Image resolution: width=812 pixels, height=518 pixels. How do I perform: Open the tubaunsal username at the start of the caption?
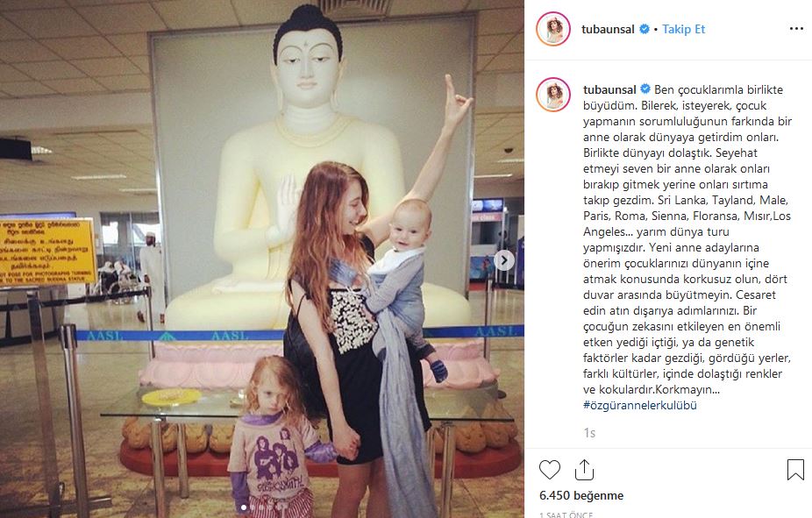[x=609, y=89]
